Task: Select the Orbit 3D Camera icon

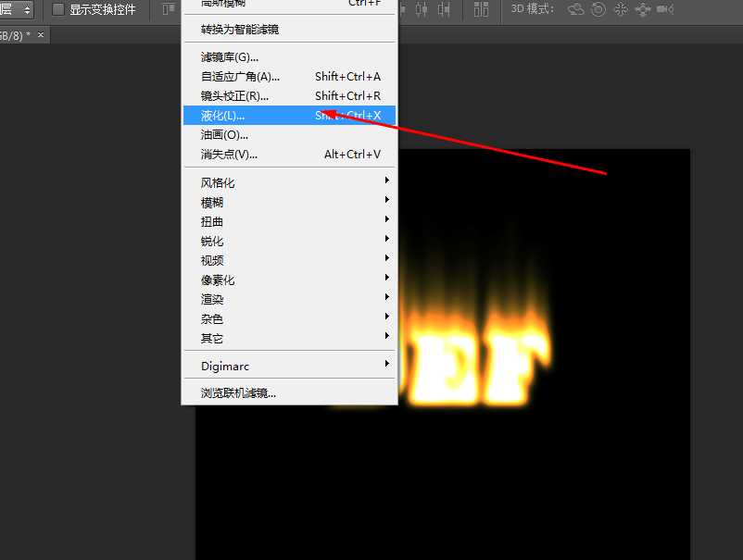Action: (574, 9)
